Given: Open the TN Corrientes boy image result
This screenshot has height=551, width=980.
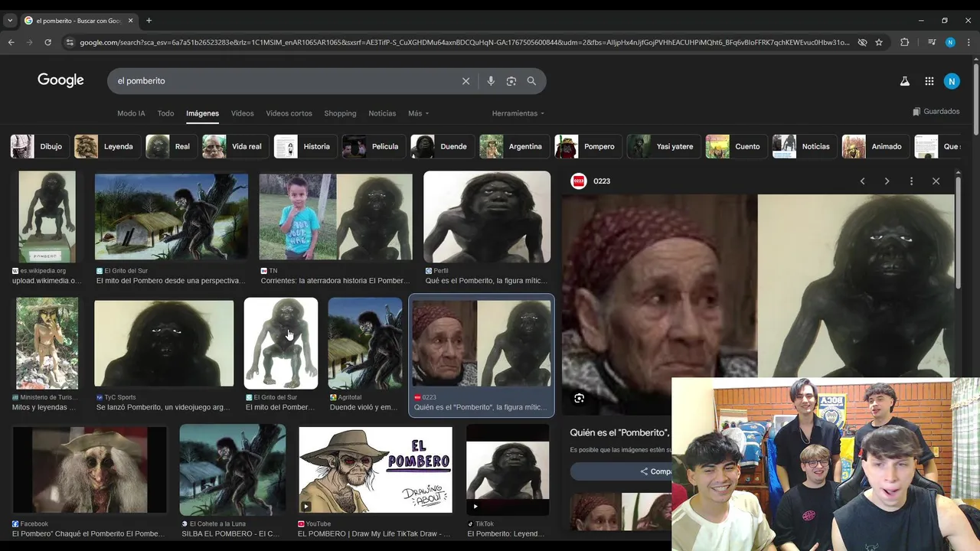Looking at the screenshot, I should tap(335, 217).
